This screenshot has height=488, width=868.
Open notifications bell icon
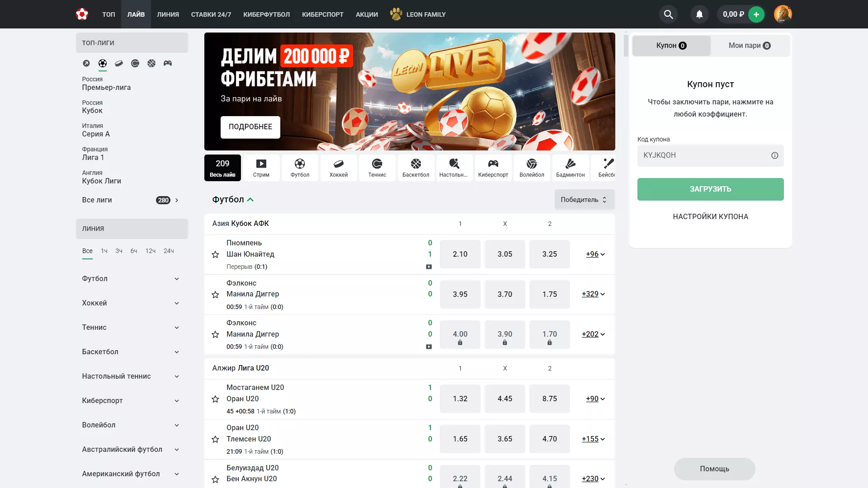(699, 14)
